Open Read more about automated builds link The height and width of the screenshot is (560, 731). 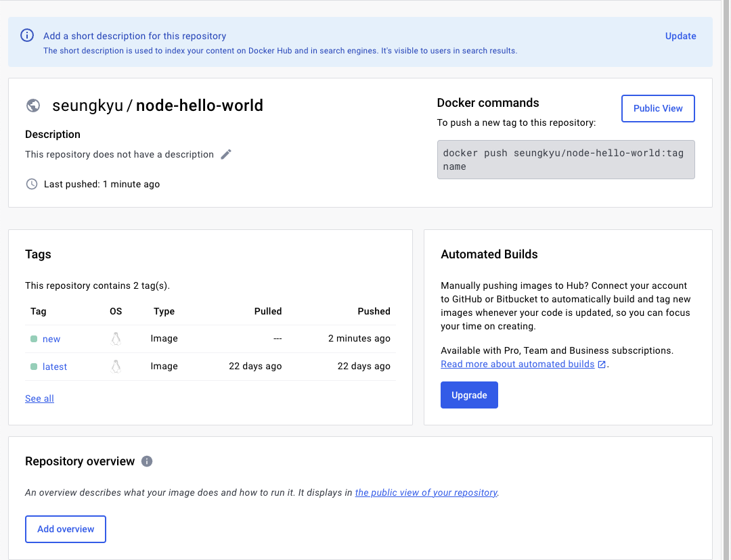(x=518, y=364)
